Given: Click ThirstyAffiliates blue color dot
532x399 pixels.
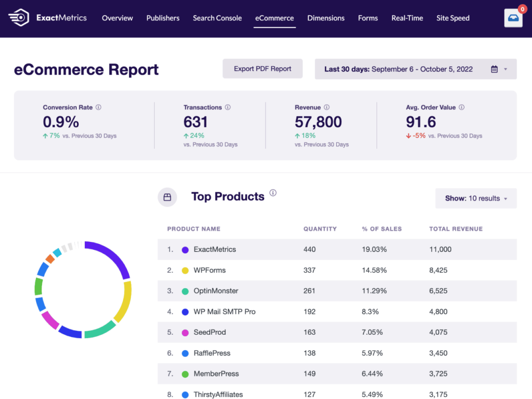Looking at the screenshot, I should pos(185,395).
